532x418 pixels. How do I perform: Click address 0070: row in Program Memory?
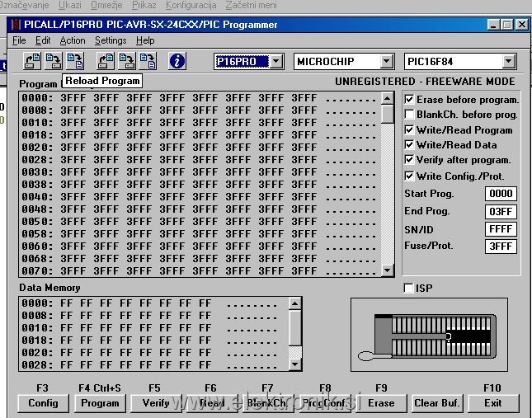click(200, 271)
